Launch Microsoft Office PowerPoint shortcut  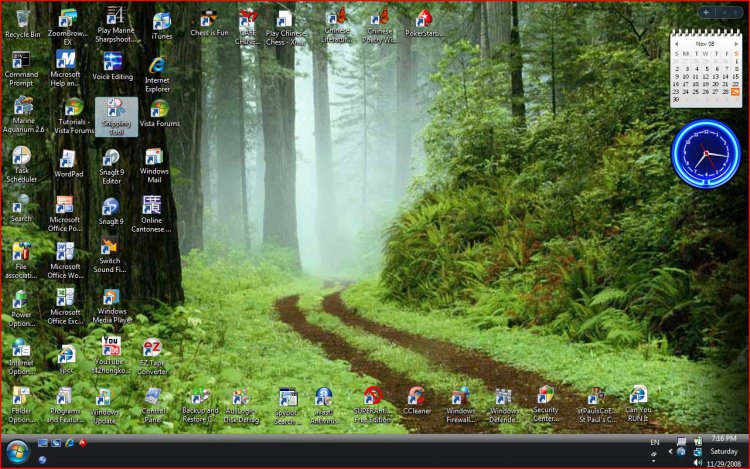(x=65, y=214)
